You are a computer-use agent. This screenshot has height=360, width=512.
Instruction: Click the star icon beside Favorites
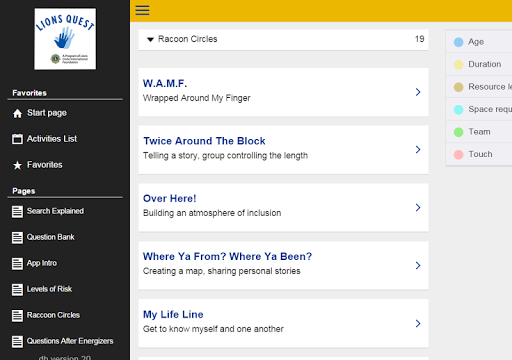[17, 165]
